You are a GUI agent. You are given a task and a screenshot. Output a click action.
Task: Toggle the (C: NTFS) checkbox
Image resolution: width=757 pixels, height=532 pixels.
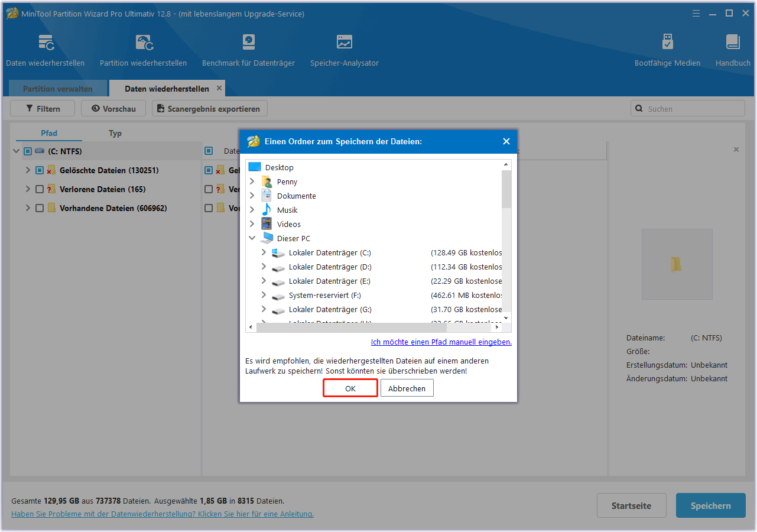click(x=28, y=151)
